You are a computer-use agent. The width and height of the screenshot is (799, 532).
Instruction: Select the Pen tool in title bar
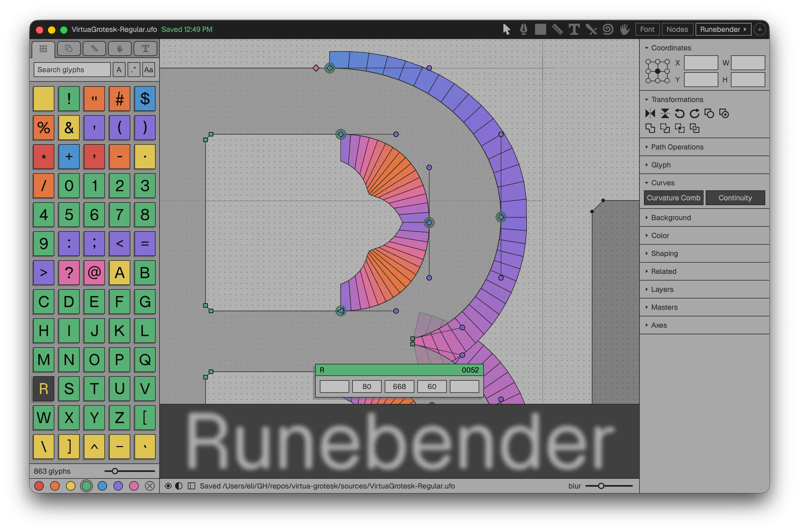click(523, 30)
